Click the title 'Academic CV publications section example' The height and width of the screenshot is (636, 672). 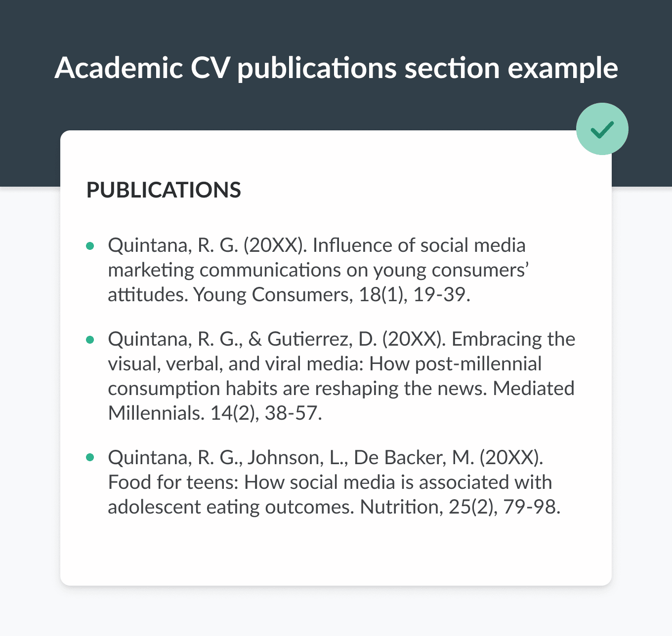pos(336,68)
